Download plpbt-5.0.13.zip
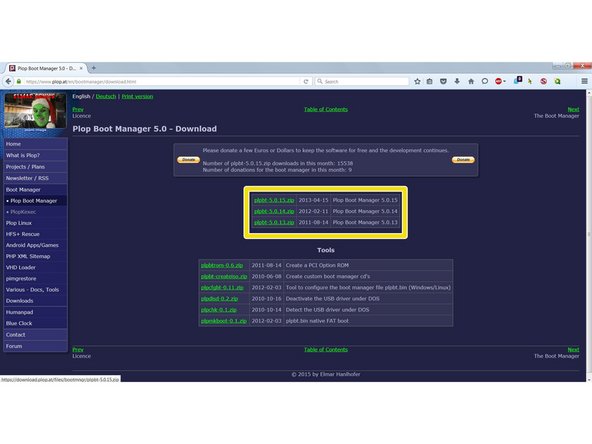 (274, 222)
